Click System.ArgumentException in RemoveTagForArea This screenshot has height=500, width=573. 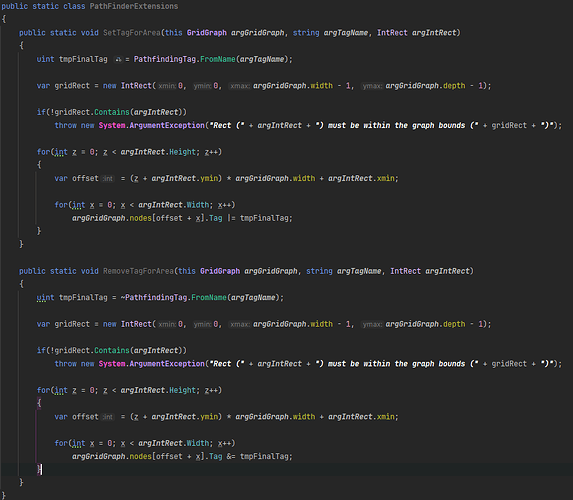[152, 364]
